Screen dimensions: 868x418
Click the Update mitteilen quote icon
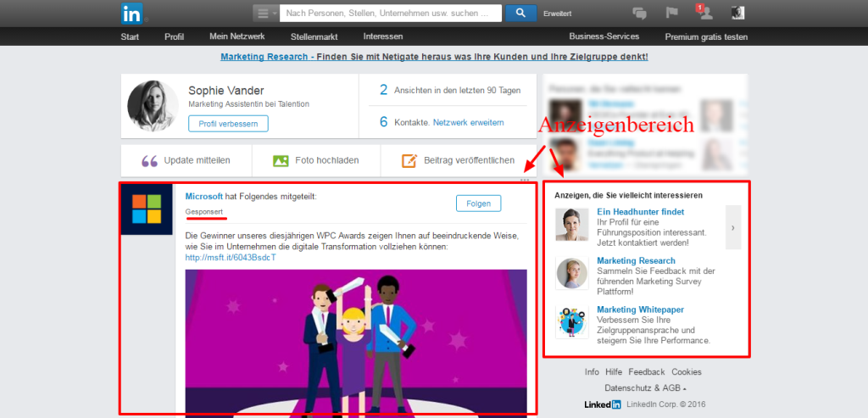pyautogui.click(x=149, y=161)
